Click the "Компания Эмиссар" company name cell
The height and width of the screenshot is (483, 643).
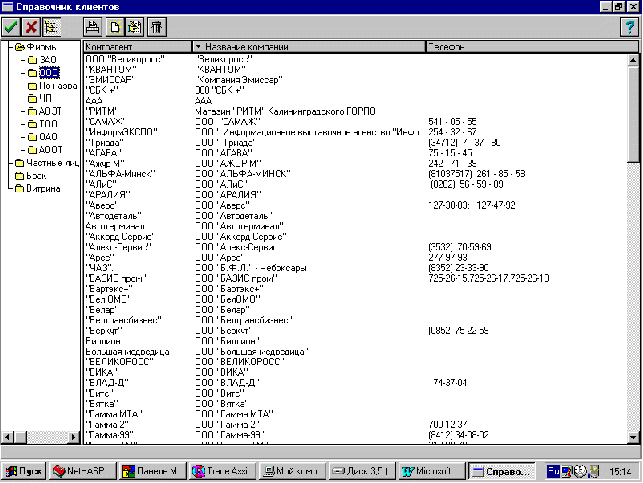[x=239, y=80]
